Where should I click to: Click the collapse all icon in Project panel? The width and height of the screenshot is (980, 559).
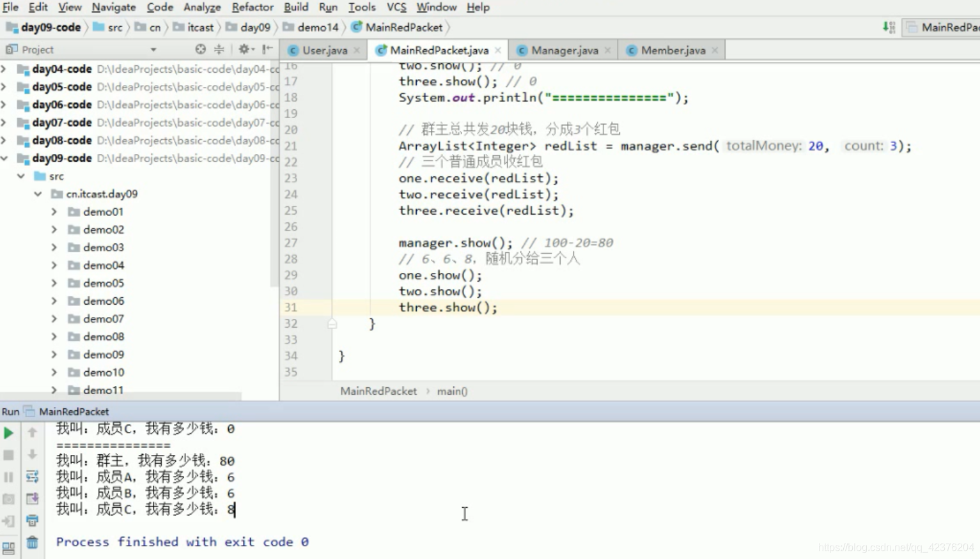click(x=219, y=49)
